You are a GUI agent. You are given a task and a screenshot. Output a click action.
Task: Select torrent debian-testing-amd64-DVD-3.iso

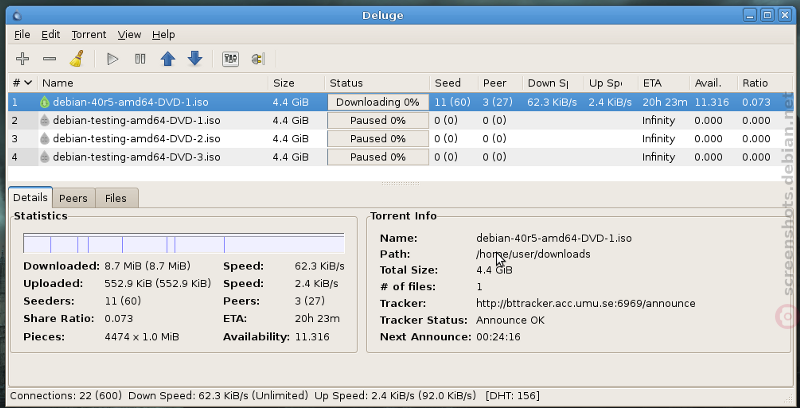pos(399,157)
